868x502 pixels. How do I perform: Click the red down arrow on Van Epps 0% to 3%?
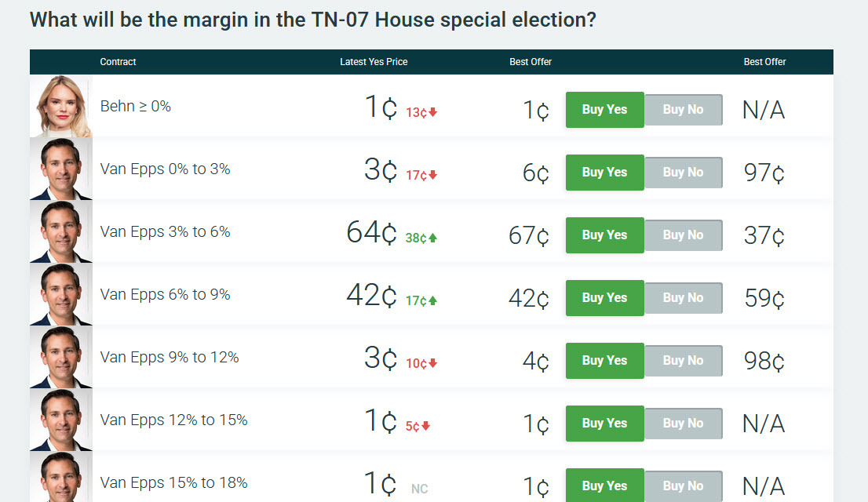click(x=434, y=176)
